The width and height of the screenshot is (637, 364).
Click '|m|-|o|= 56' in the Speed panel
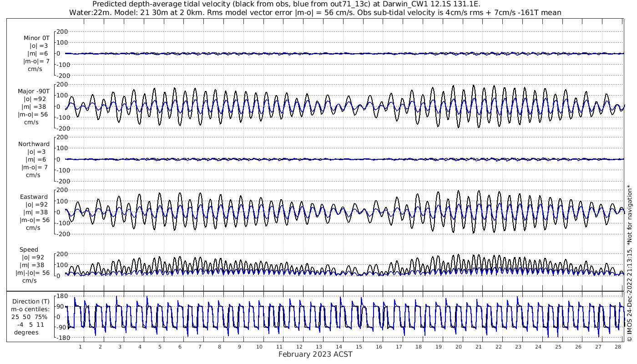click(x=33, y=273)
